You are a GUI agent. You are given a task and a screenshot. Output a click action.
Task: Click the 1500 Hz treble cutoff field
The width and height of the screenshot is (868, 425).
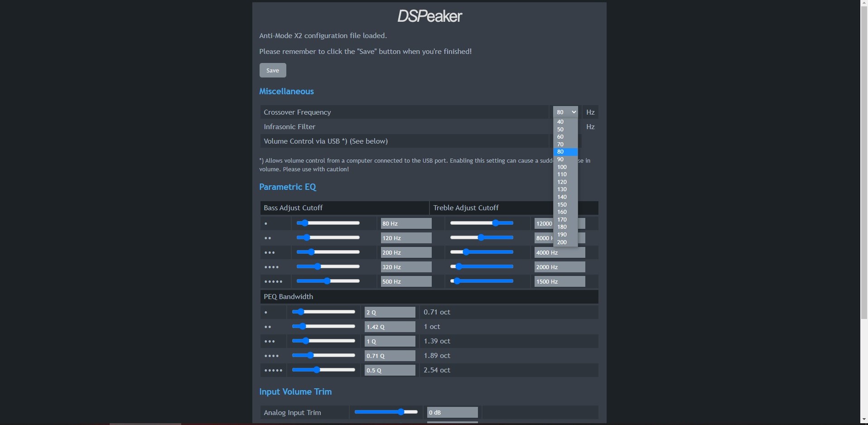[559, 281]
